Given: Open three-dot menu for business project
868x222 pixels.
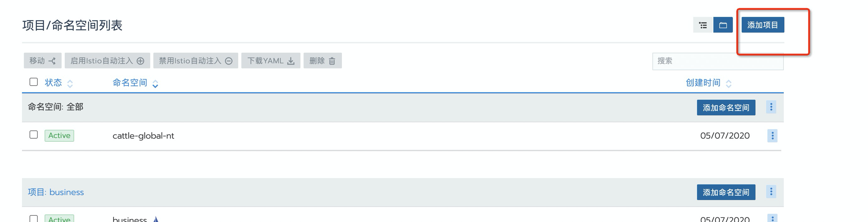Looking at the screenshot, I should [771, 192].
